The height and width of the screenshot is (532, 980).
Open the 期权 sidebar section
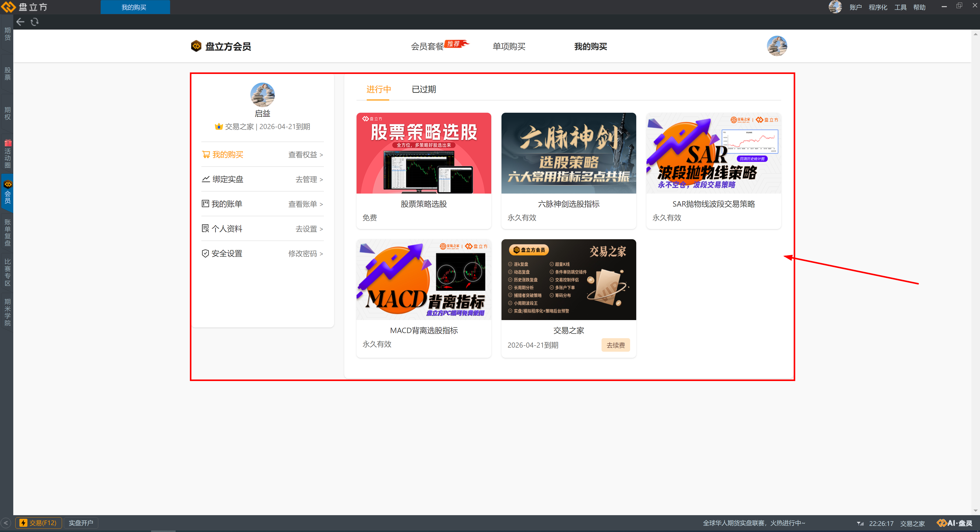(x=7, y=113)
